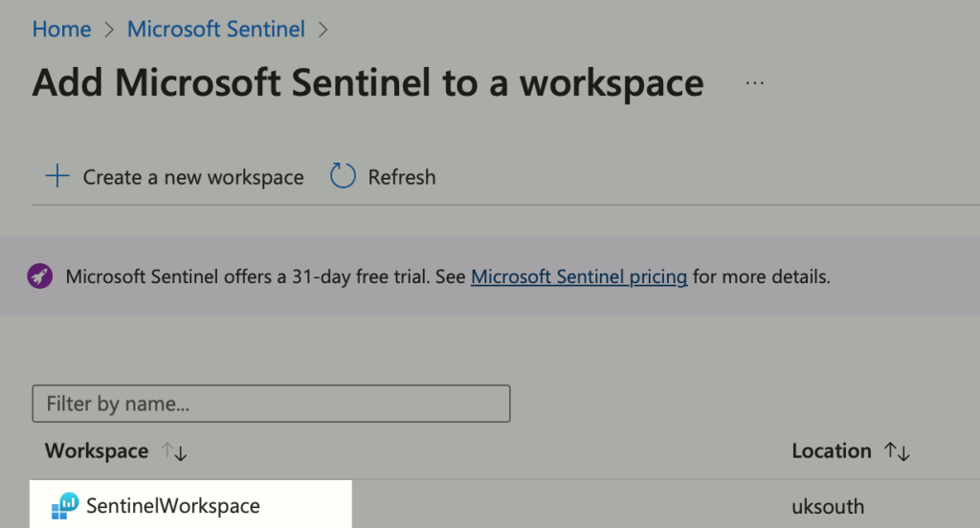Click the chevron after Home breadcrumb

point(109,30)
